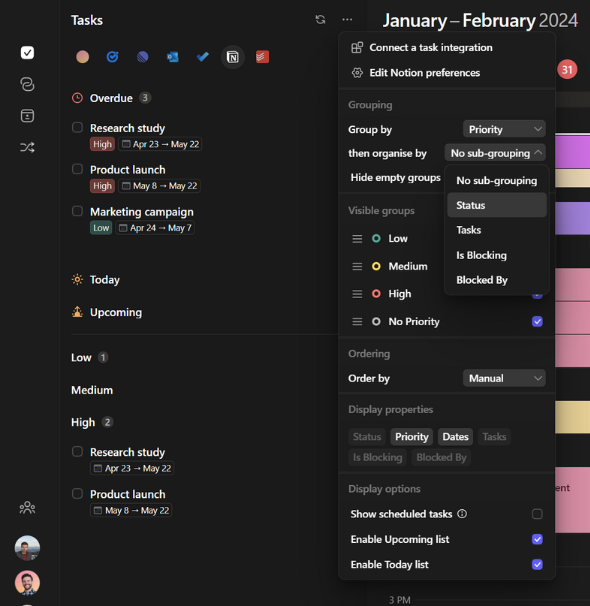Expand the Medium priority group
The image size is (590, 606).
tap(92, 390)
